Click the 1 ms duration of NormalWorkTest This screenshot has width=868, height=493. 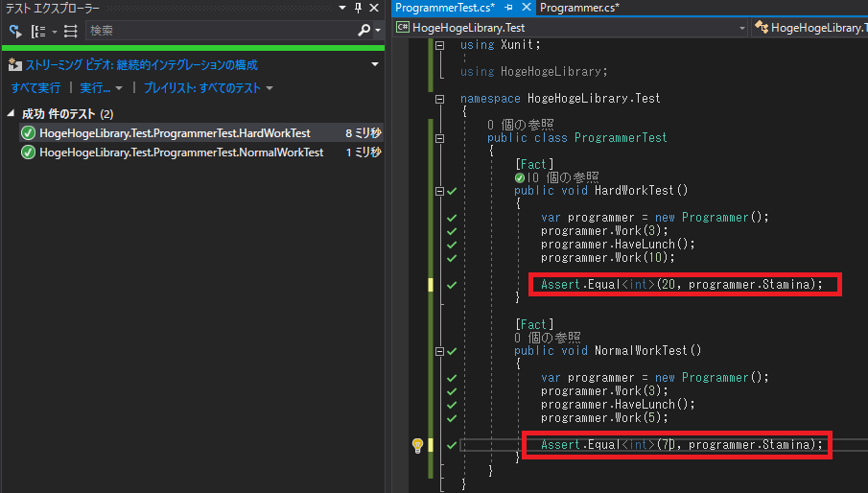click(x=364, y=153)
